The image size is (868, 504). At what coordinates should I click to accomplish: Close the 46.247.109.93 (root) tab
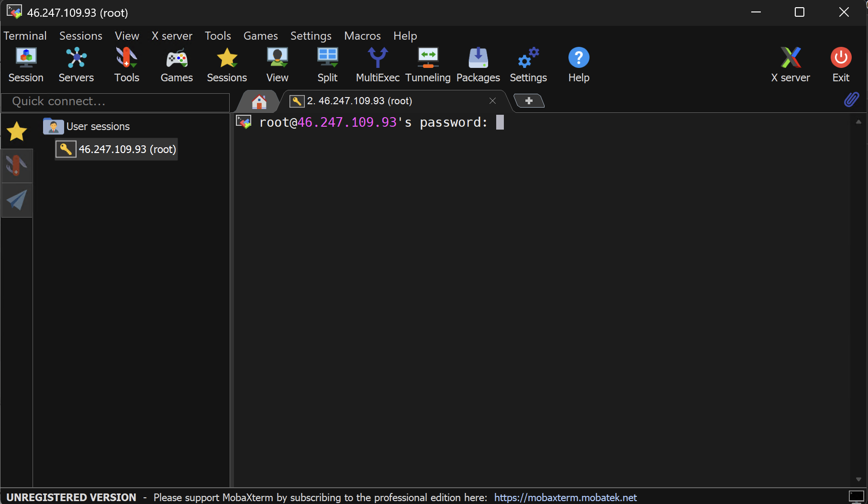click(x=492, y=101)
